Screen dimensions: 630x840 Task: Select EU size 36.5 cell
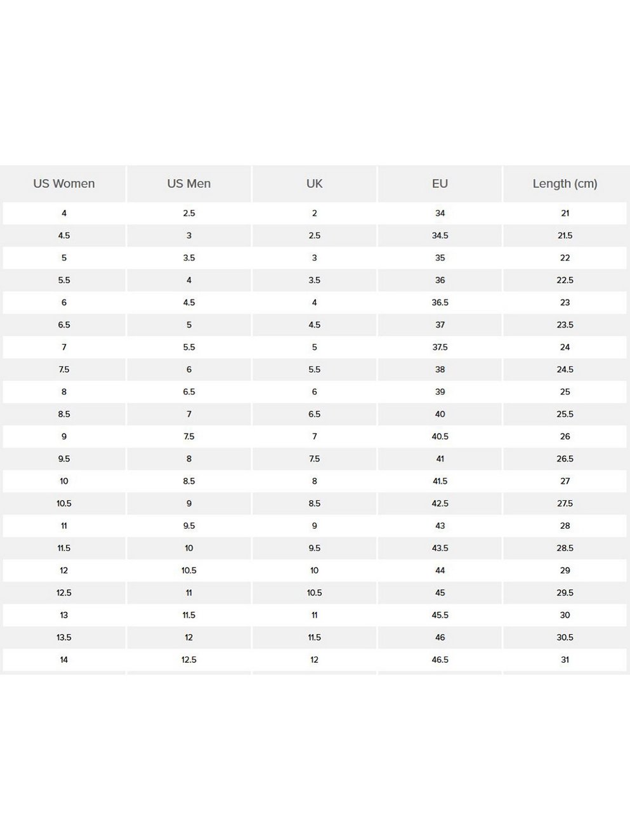coord(440,303)
